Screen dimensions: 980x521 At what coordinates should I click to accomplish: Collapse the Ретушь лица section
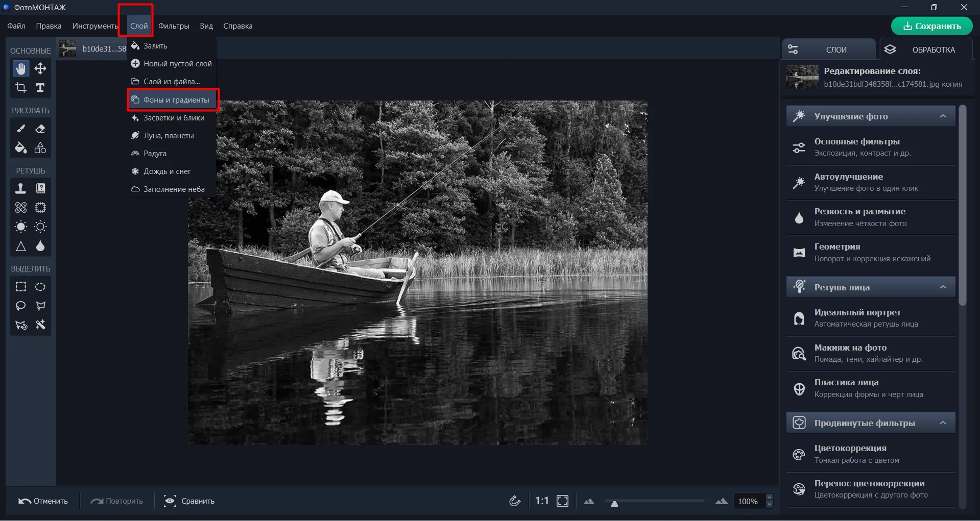(943, 287)
